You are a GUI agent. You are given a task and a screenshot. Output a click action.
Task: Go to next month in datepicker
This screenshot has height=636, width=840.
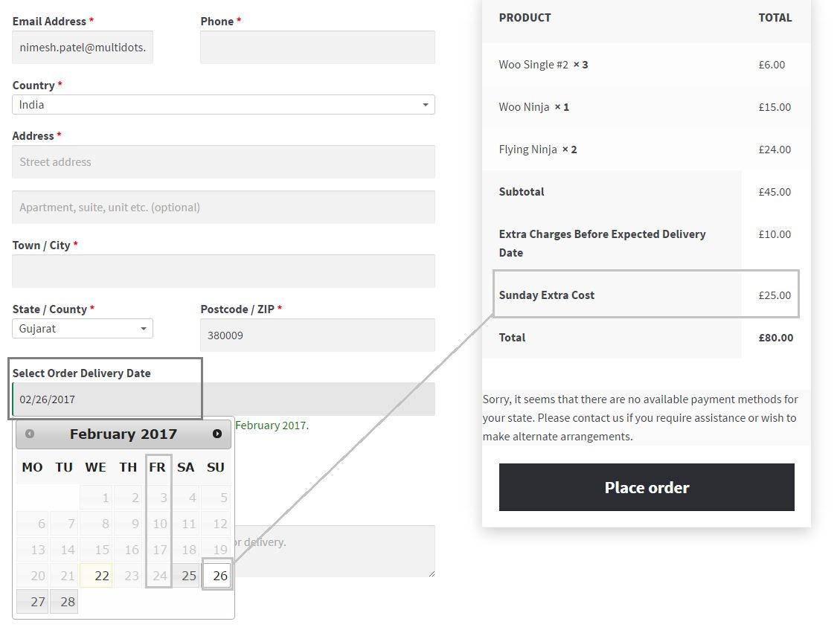217,434
